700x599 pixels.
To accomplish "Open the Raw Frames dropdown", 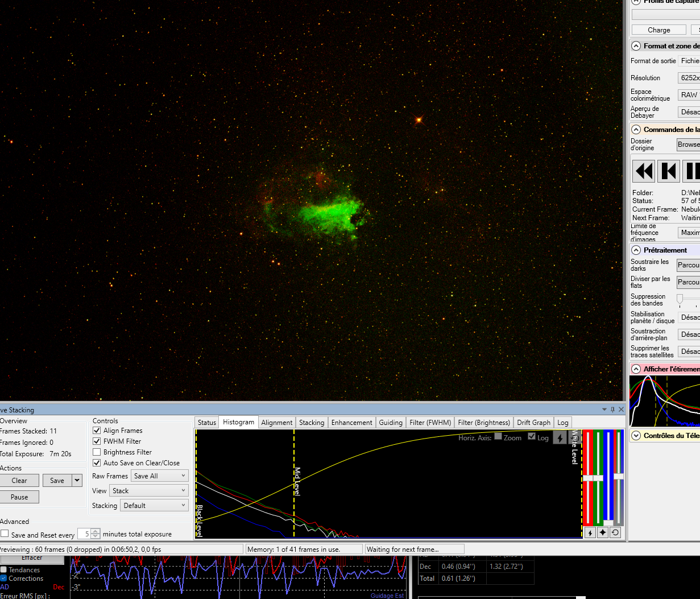I will (159, 476).
